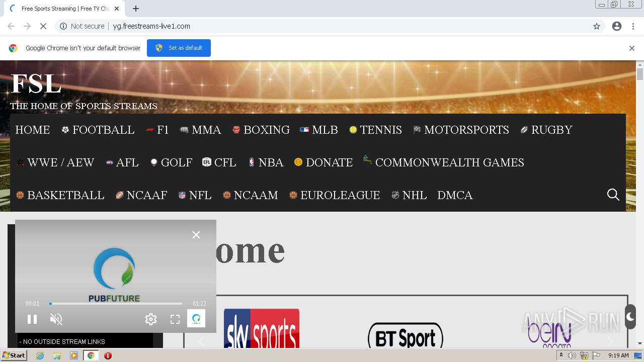
Task: Open Windows Media Player taskbar icon
Action: point(74,355)
